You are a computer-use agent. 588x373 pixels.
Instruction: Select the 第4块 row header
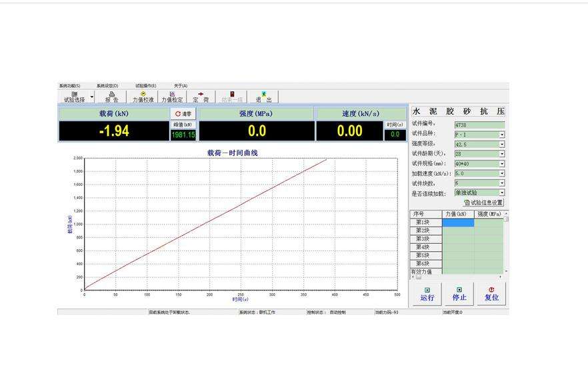(426, 247)
